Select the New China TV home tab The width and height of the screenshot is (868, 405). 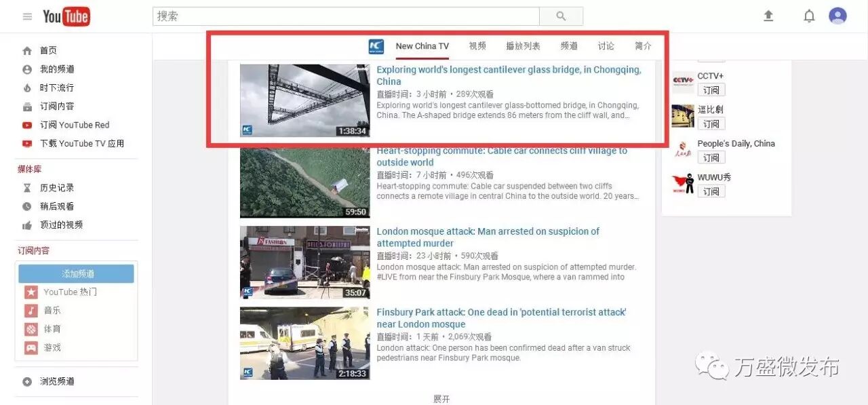click(x=422, y=46)
